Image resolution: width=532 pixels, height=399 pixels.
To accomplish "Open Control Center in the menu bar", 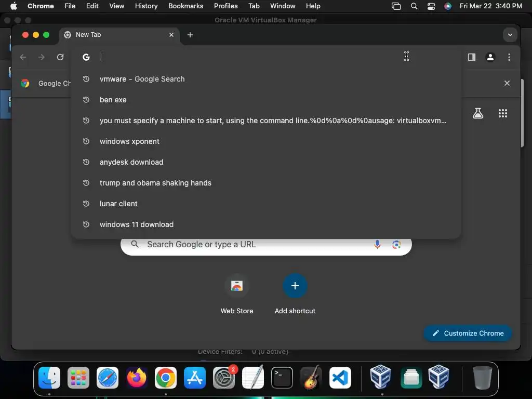I will pyautogui.click(x=431, y=6).
